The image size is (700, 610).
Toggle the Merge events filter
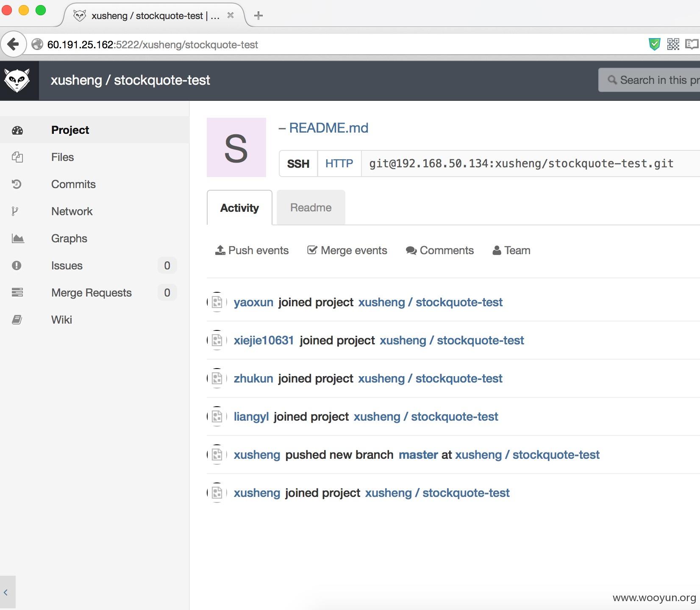pyautogui.click(x=347, y=250)
